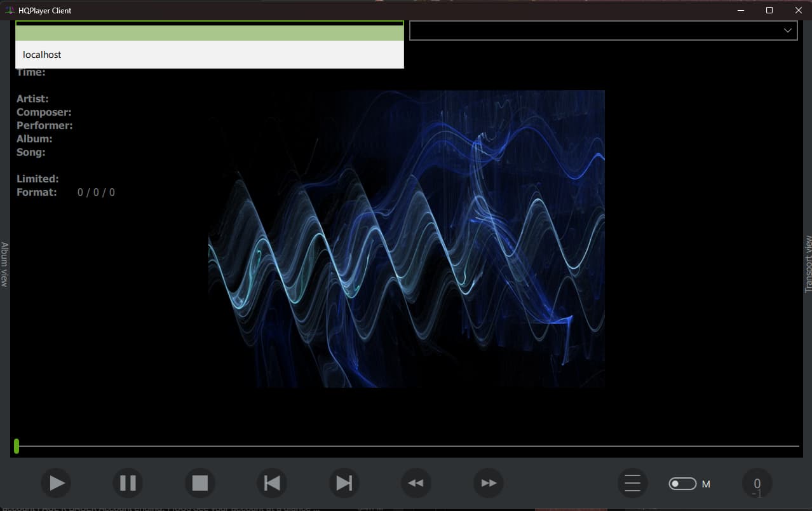The image size is (812, 511).
Task: Pause the current track
Action: 128,484
